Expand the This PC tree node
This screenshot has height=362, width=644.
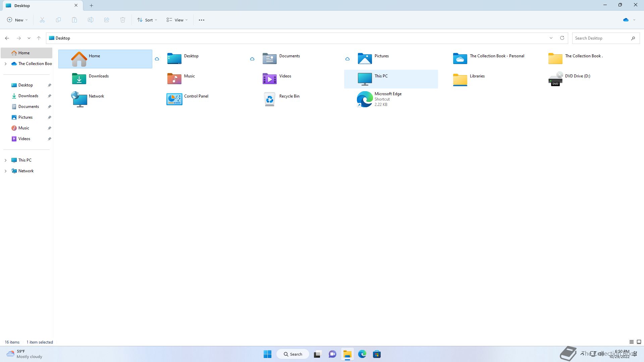(x=5, y=160)
